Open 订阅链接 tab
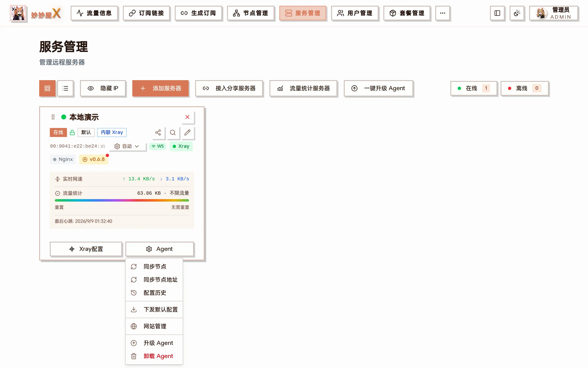Image resolution: width=588 pixels, height=368 pixels. click(146, 13)
